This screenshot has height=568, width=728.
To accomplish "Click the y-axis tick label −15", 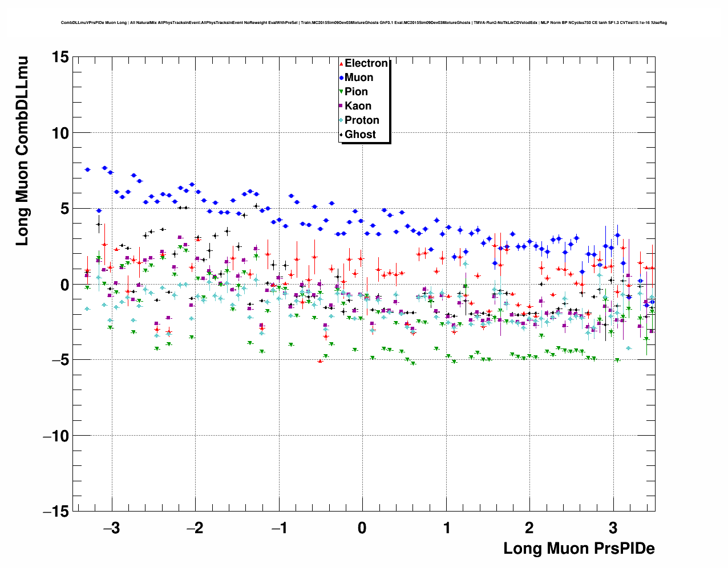I will (55, 512).
